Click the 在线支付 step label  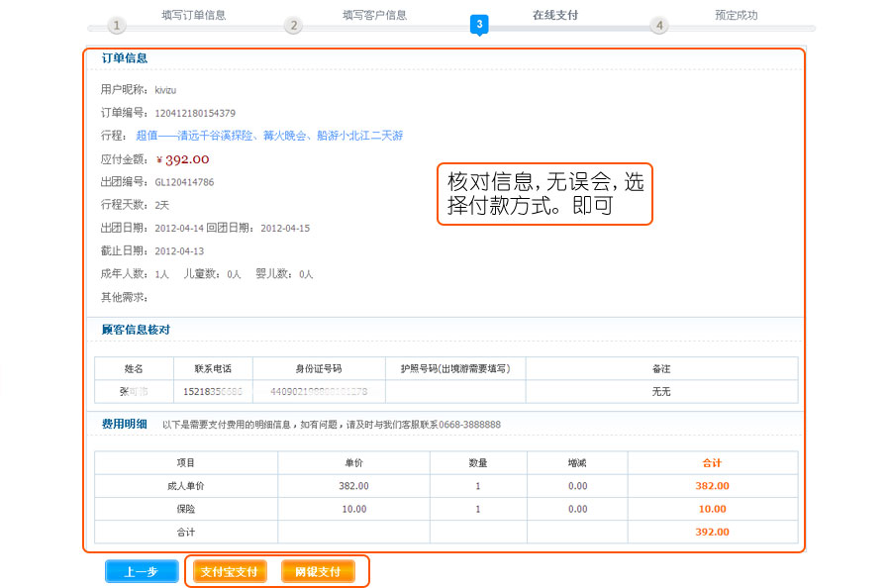[554, 15]
